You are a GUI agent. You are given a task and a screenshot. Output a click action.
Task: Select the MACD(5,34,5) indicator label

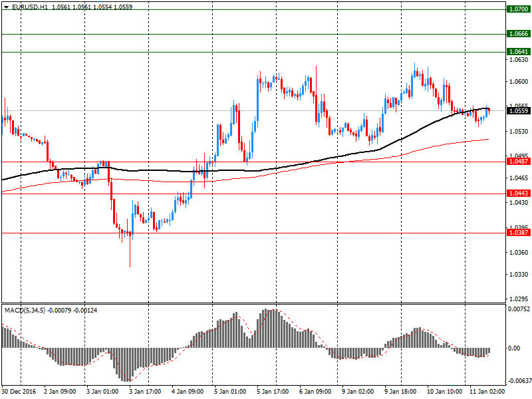coord(25,311)
